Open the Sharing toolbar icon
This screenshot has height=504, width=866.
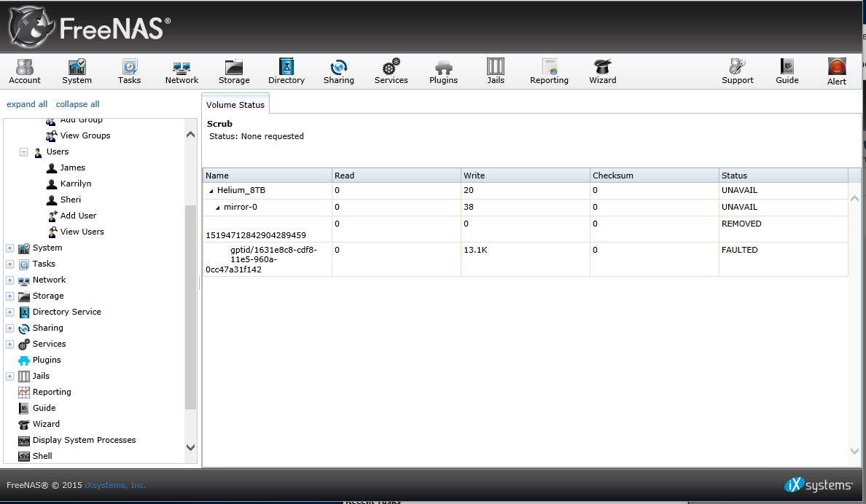(338, 71)
